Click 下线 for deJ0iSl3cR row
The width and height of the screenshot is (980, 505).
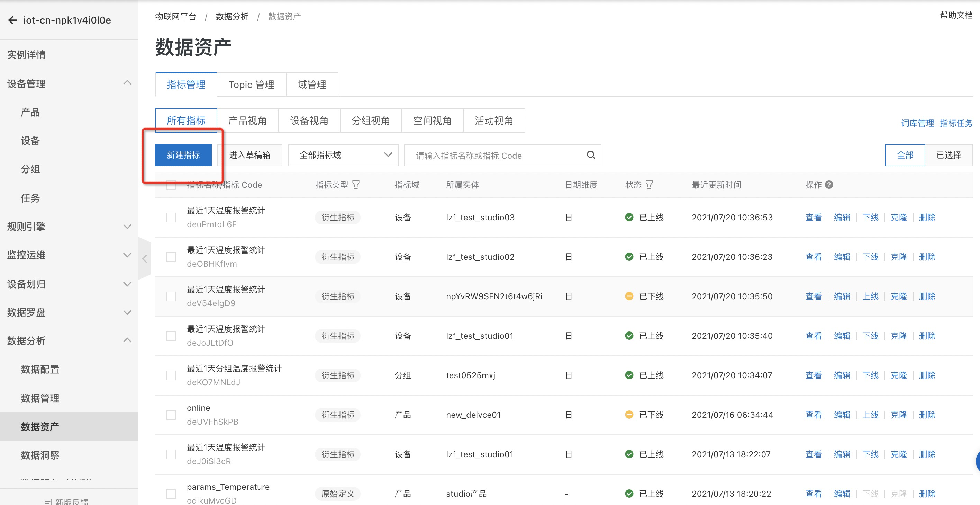pos(870,454)
